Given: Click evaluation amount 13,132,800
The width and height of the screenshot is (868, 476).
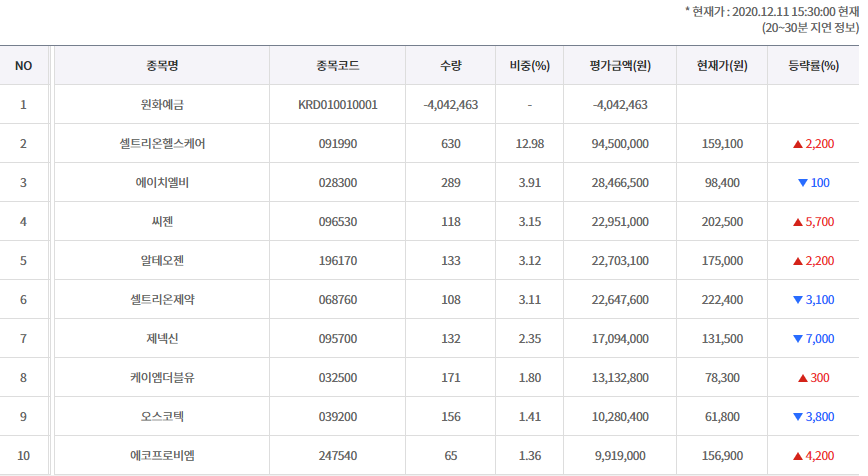Looking at the screenshot, I should click(620, 378).
